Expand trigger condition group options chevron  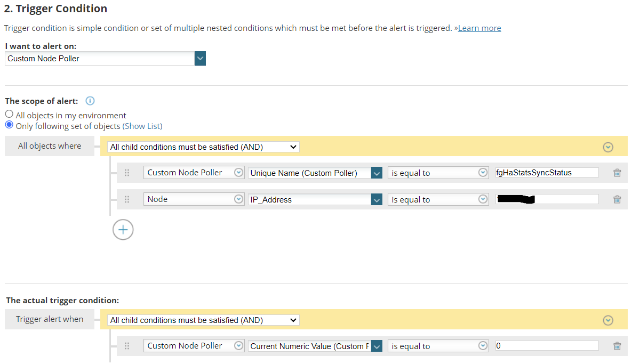(x=607, y=320)
